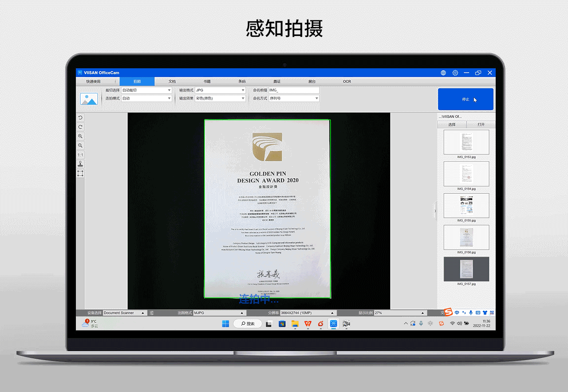Expand the 命名方式 naming dropdown

coord(294,98)
